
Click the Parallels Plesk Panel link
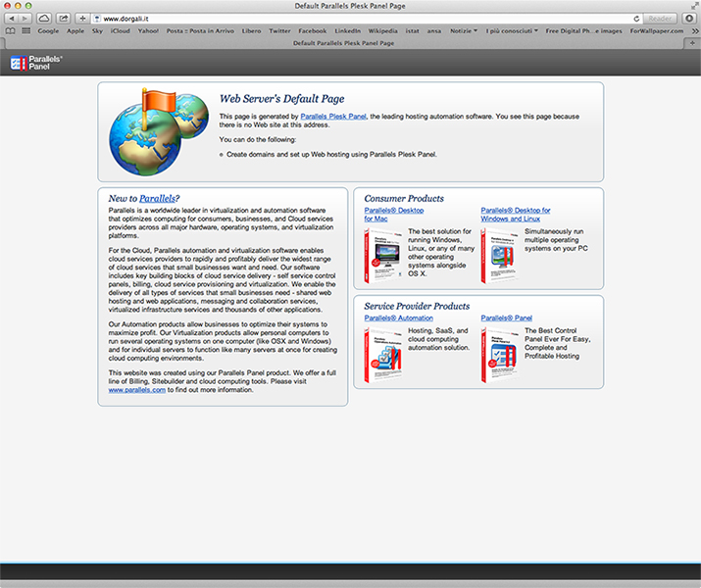tap(333, 116)
